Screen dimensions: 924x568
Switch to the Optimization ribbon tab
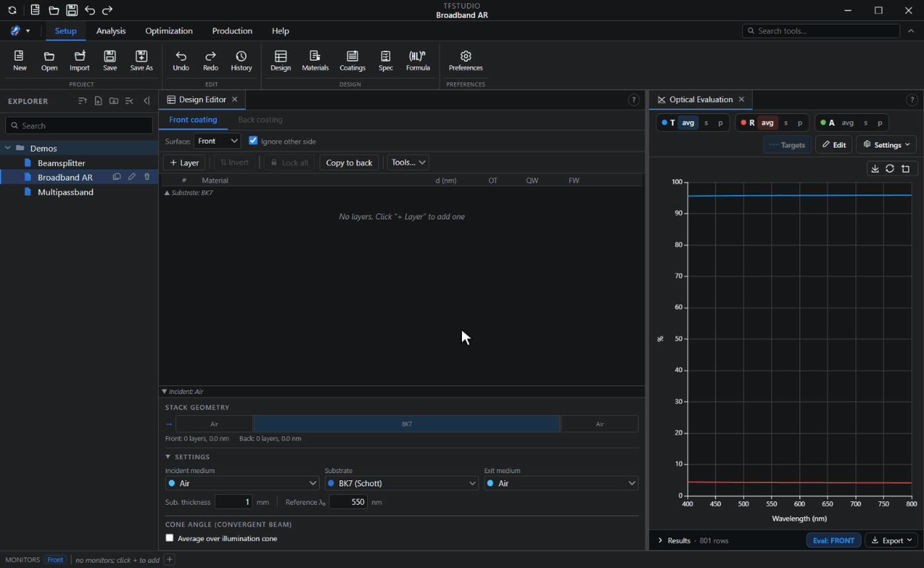click(x=169, y=31)
